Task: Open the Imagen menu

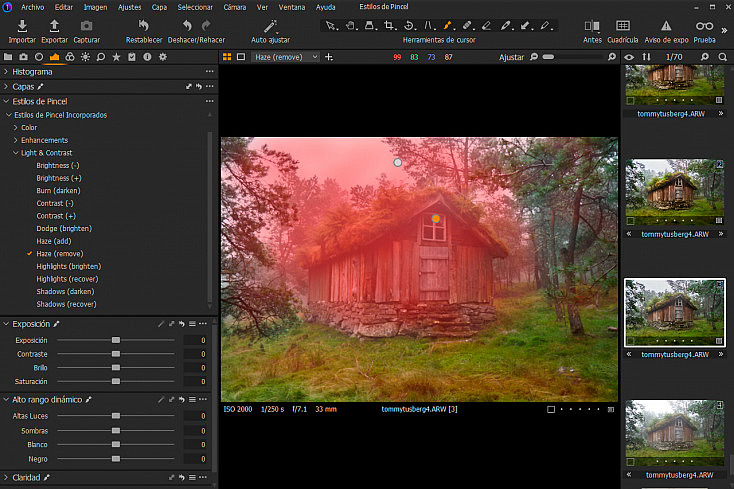Action: 95,7
